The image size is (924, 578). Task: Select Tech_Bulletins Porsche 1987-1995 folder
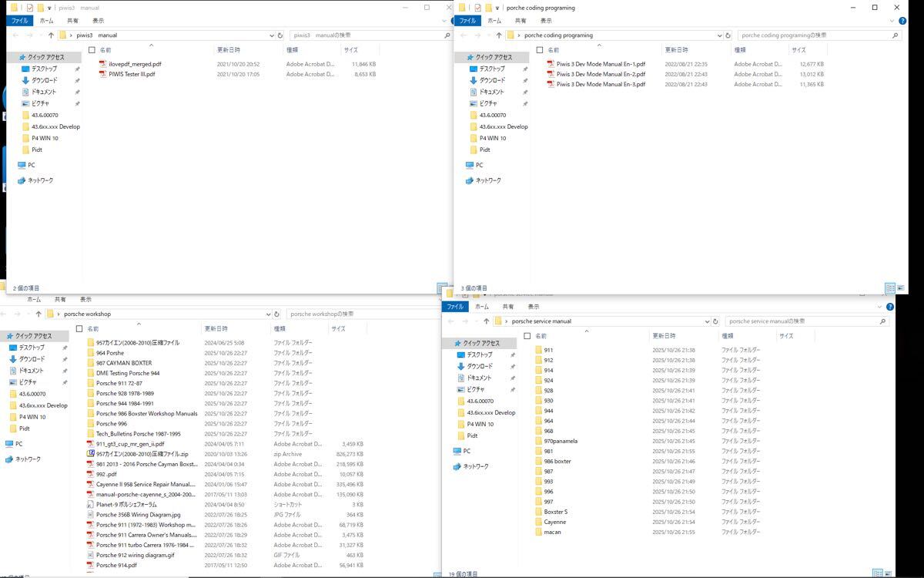tap(134, 434)
